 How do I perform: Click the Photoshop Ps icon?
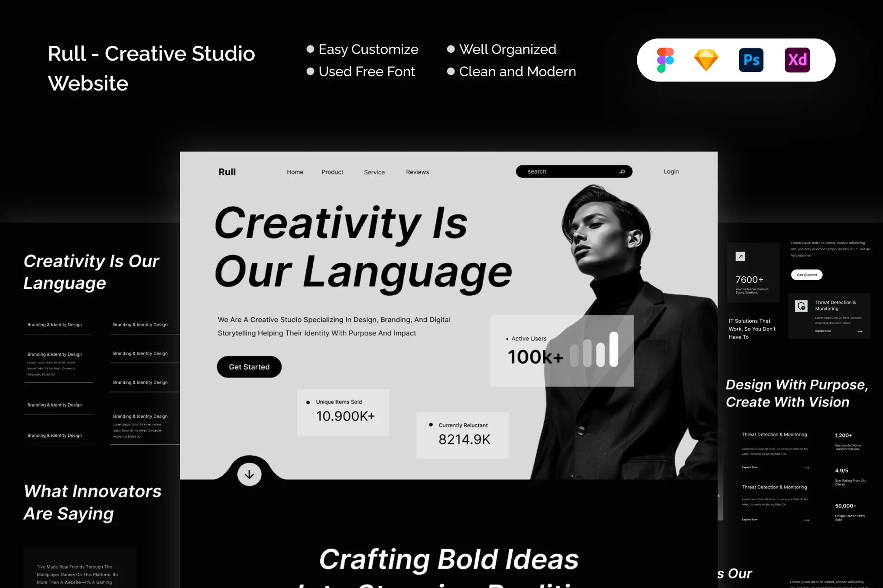[x=751, y=60]
